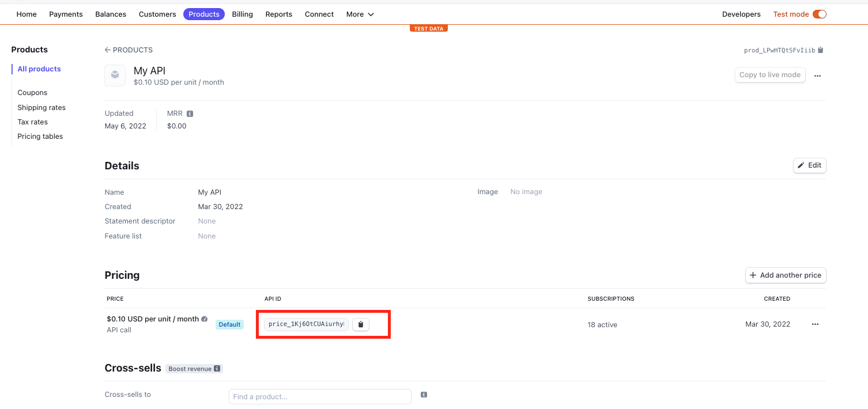Image resolution: width=868 pixels, height=409 pixels.
Task: Click the MRR info icon
Action: (190, 113)
